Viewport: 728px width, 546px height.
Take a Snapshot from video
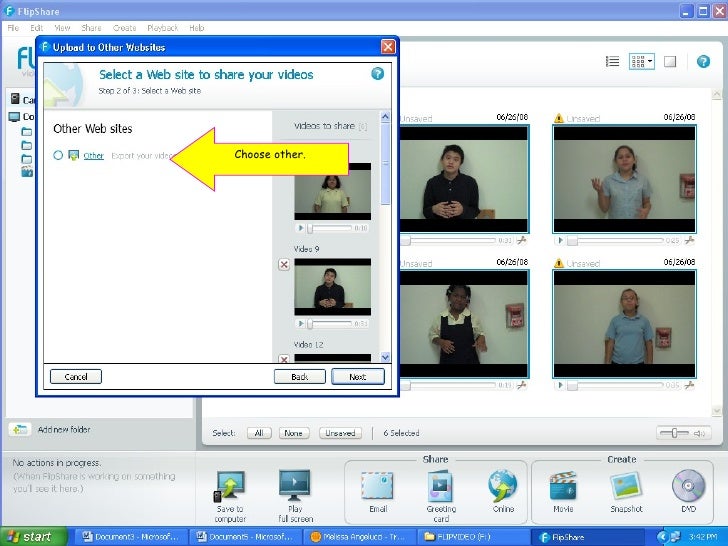pyautogui.click(x=626, y=492)
